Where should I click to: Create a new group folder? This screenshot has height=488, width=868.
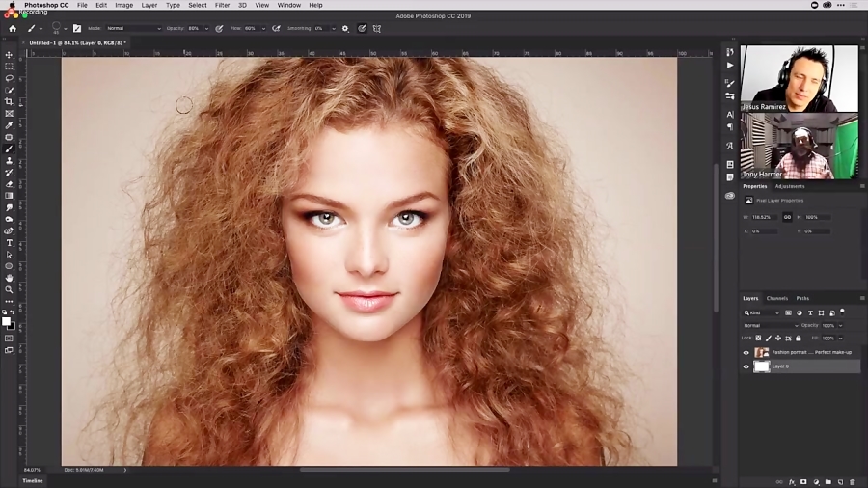click(828, 482)
